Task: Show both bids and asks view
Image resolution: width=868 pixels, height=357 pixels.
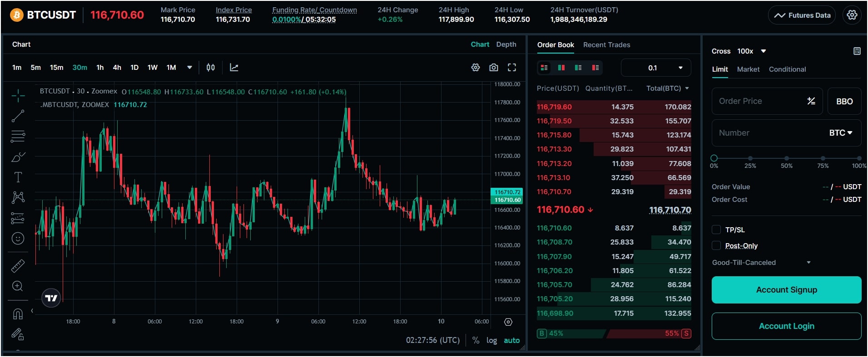Action: pos(544,68)
